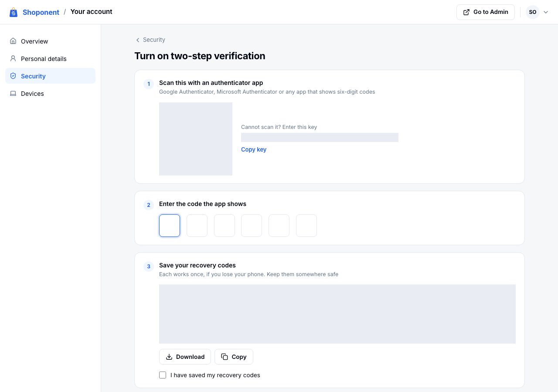Click the SO user avatar
The image size is (558, 392).
pyautogui.click(x=532, y=12)
